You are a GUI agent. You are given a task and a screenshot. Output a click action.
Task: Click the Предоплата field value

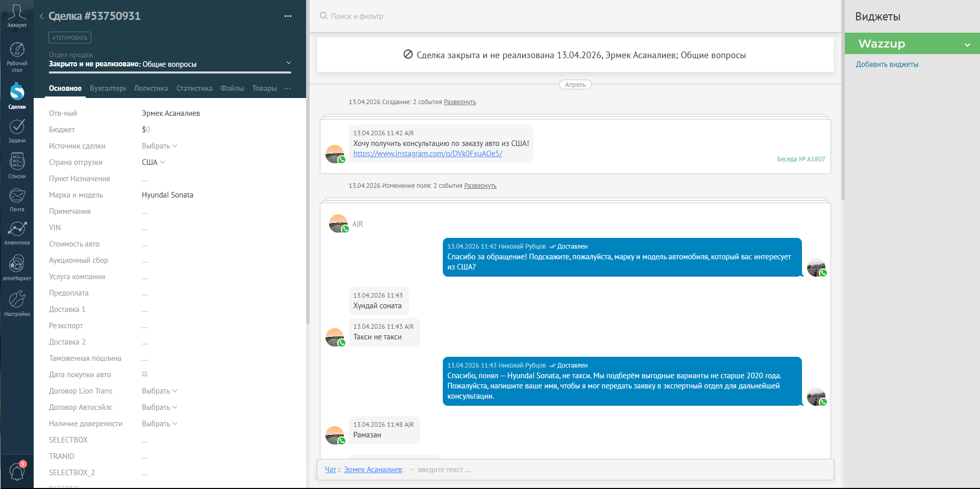pos(145,294)
